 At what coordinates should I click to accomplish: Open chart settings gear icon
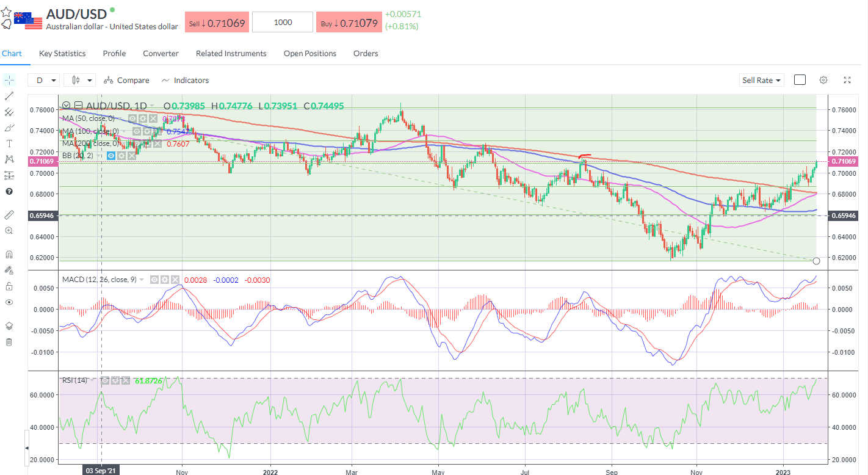pyautogui.click(x=823, y=80)
